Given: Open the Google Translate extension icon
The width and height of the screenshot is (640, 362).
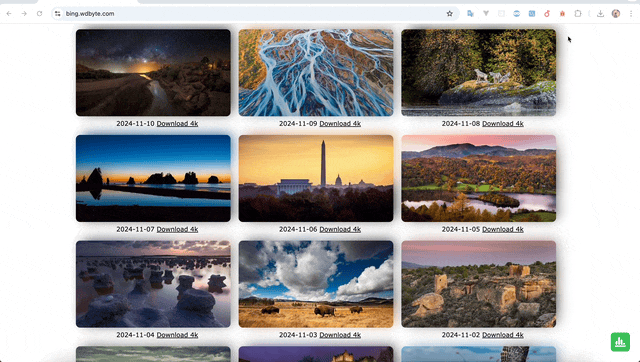Looking at the screenshot, I should click(x=470, y=13).
